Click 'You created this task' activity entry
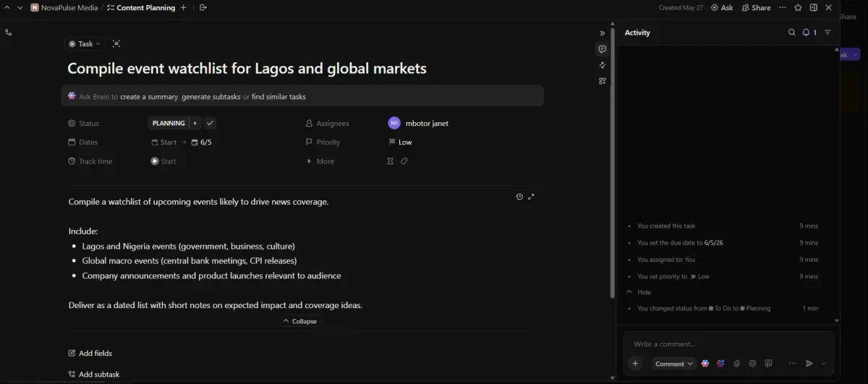This screenshot has width=868, height=384. click(x=666, y=226)
